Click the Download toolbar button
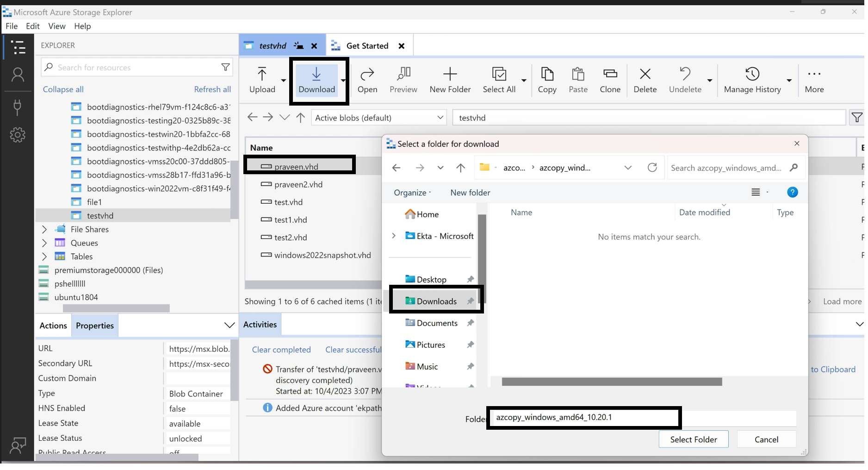 pos(316,80)
